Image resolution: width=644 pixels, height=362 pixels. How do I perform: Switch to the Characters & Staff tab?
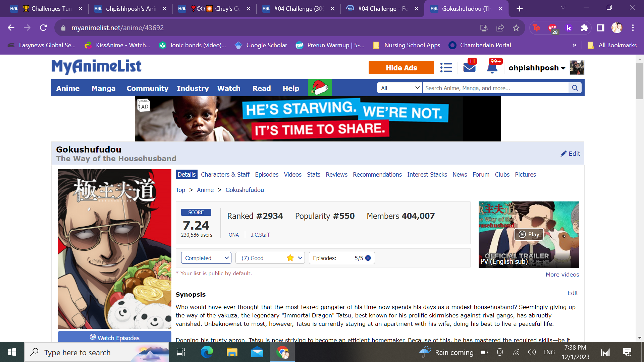(225, 174)
